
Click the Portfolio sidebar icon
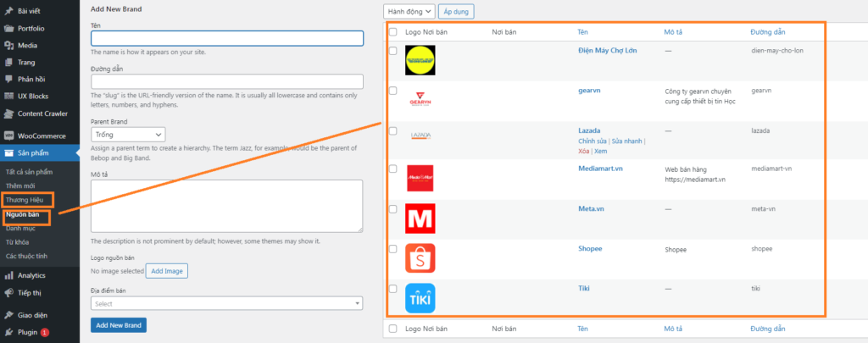(x=8, y=28)
